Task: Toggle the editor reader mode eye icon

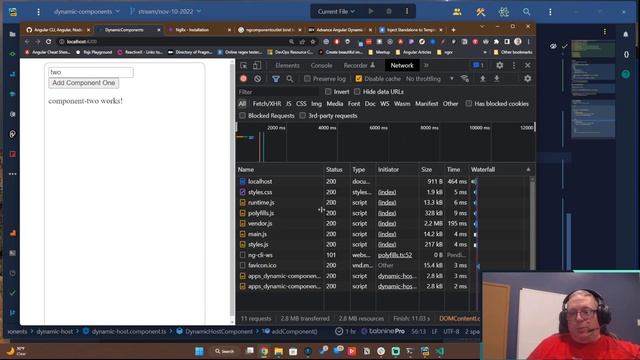Action: 553,47
